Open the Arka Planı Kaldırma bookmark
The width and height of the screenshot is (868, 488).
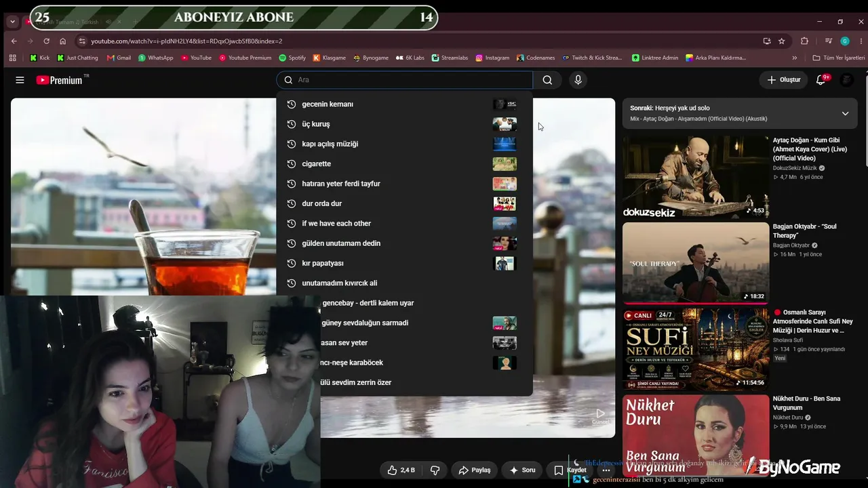click(x=715, y=58)
